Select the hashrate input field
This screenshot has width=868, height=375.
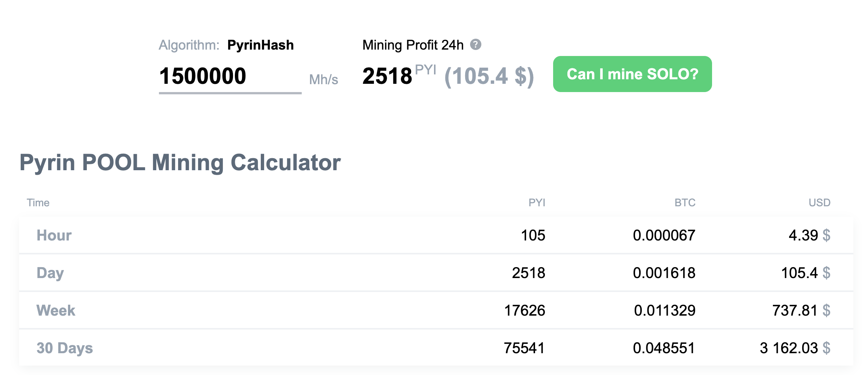pyautogui.click(x=229, y=76)
